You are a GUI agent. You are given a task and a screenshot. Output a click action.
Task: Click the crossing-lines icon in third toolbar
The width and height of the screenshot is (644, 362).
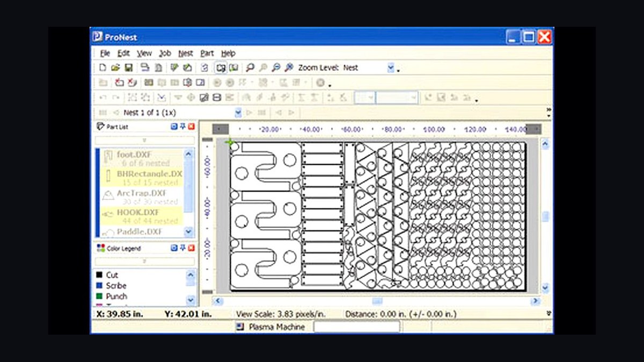162,98
